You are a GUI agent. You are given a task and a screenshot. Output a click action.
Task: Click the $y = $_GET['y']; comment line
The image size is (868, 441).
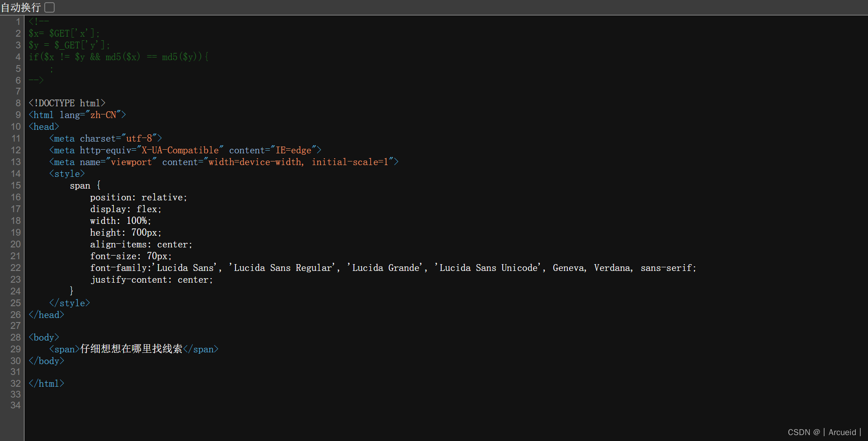(69, 45)
